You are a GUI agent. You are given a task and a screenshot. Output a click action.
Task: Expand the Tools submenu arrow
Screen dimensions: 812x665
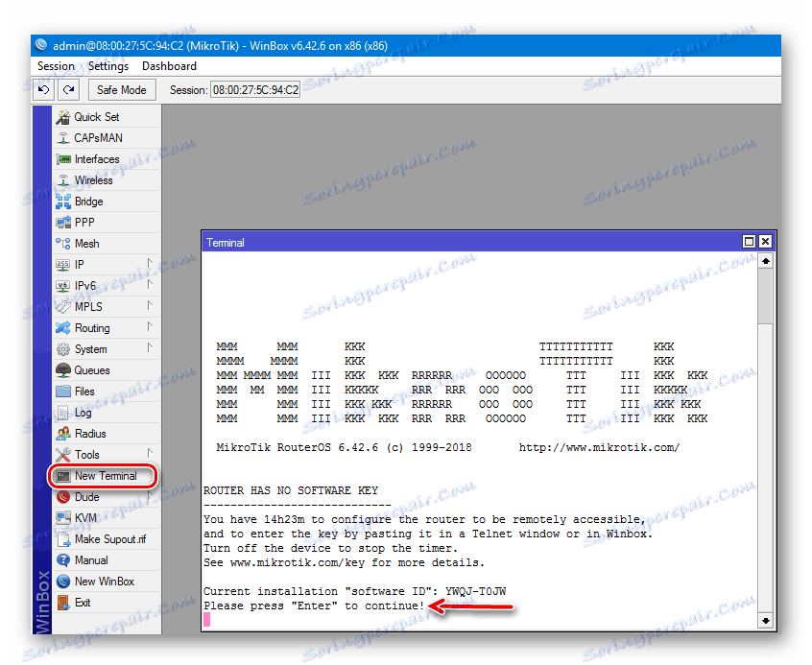150,453
